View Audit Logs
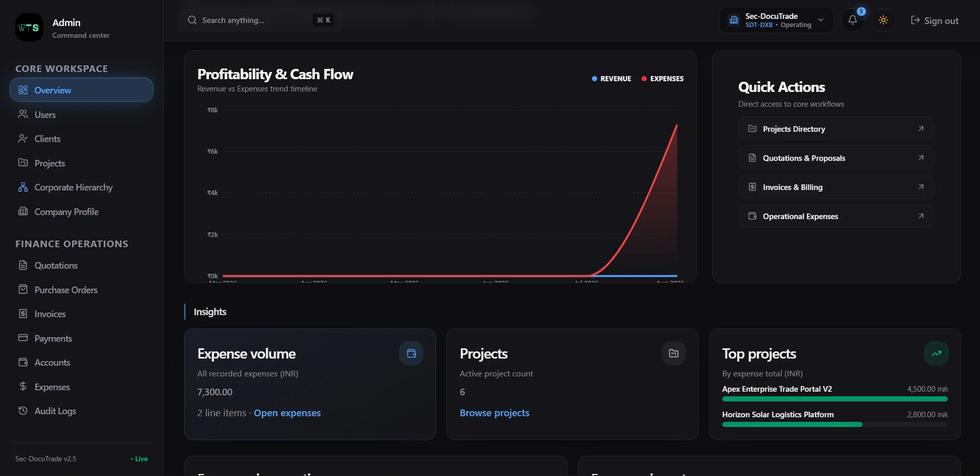 [81, 411]
